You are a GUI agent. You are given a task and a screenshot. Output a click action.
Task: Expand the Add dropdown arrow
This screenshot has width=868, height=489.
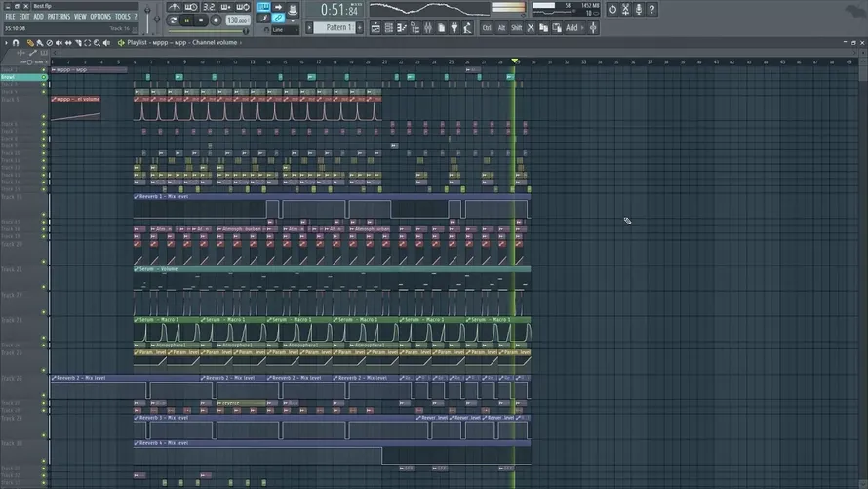[x=582, y=27]
